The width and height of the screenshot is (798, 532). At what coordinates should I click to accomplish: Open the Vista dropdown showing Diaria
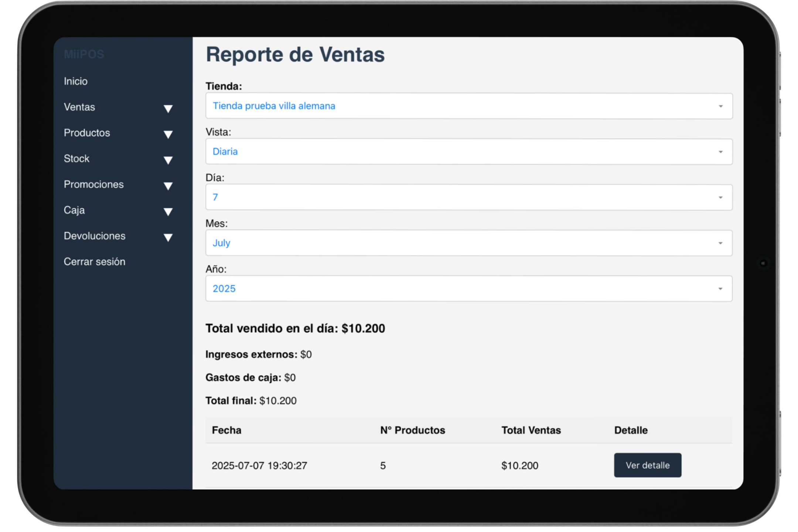pyautogui.click(x=468, y=152)
